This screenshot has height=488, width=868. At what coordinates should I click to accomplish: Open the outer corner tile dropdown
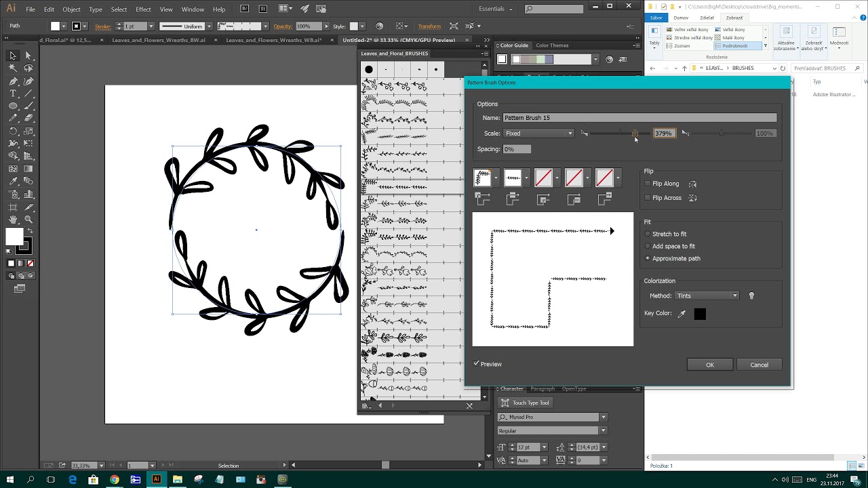(496, 178)
